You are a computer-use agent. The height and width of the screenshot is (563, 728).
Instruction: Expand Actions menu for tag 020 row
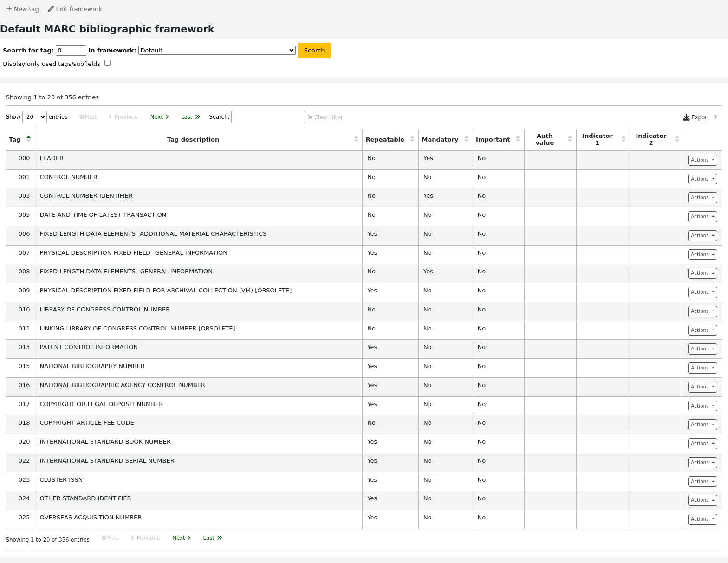702,444
